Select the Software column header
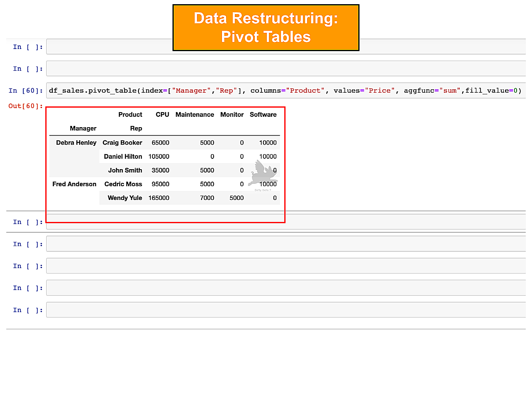The image size is (532, 399). (x=263, y=115)
